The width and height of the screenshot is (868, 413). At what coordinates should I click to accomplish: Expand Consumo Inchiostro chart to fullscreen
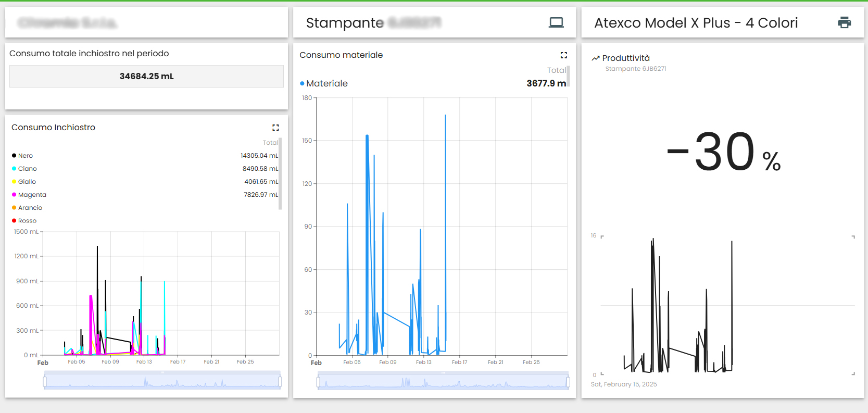coord(275,128)
